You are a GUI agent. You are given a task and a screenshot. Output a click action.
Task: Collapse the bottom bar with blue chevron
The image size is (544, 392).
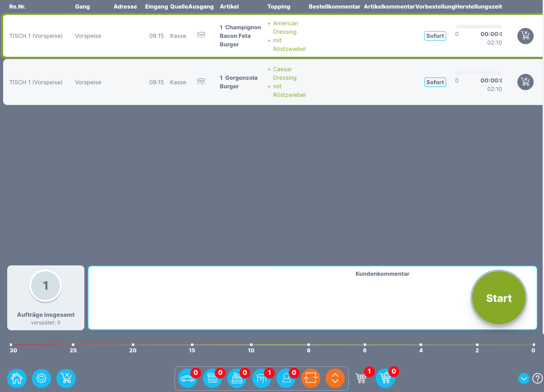point(524,378)
